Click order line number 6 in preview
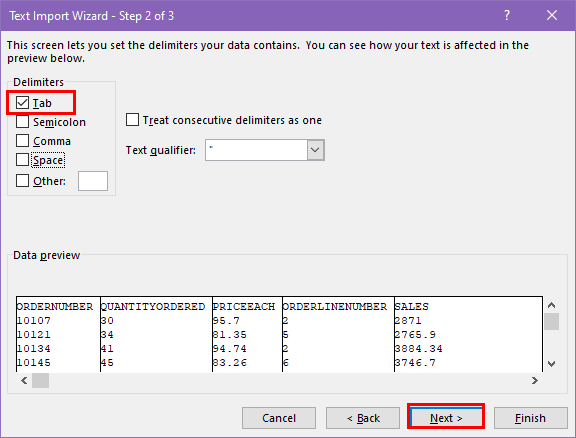This screenshot has height=438, width=576. (x=286, y=362)
